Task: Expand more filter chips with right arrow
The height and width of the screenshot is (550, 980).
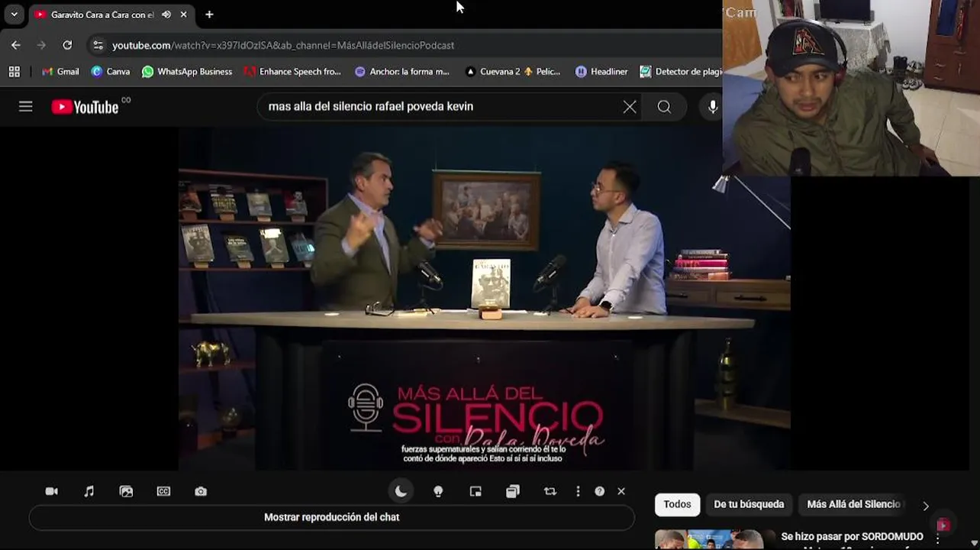Action: click(926, 506)
